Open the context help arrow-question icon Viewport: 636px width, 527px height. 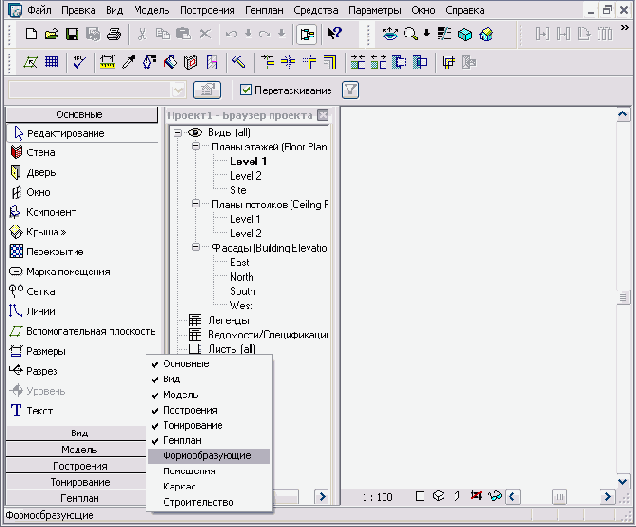pyautogui.click(x=335, y=33)
